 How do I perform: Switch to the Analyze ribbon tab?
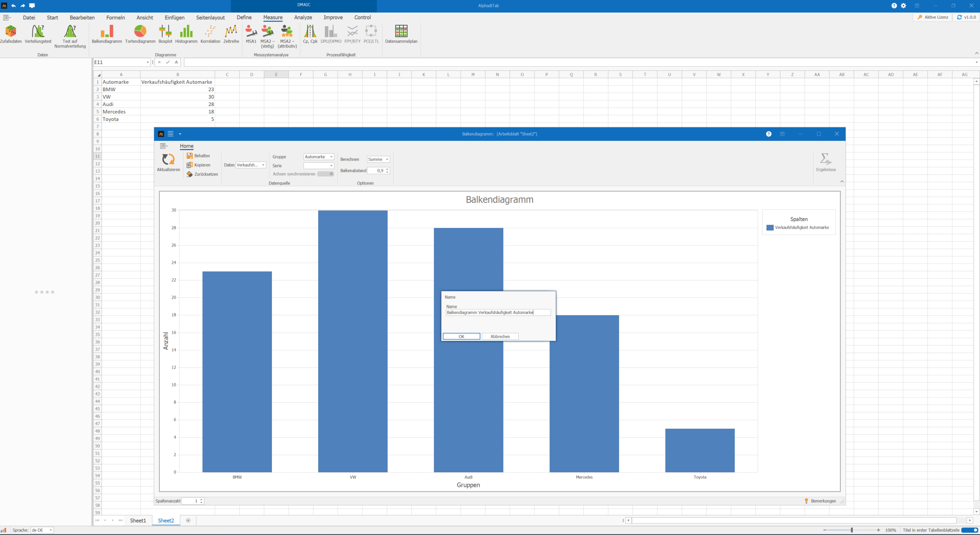point(303,17)
